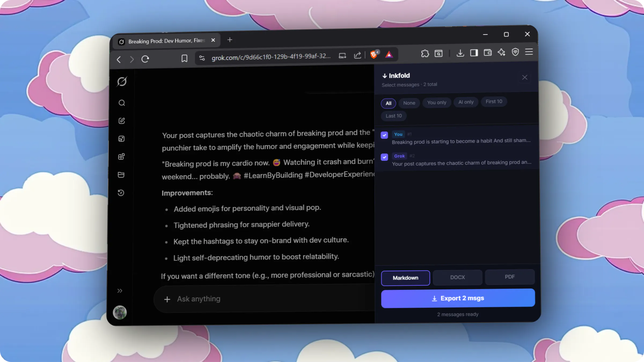The height and width of the screenshot is (362, 644).
Task: Select the You only filter
Action: pyautogui.click(x=437, y=102)
